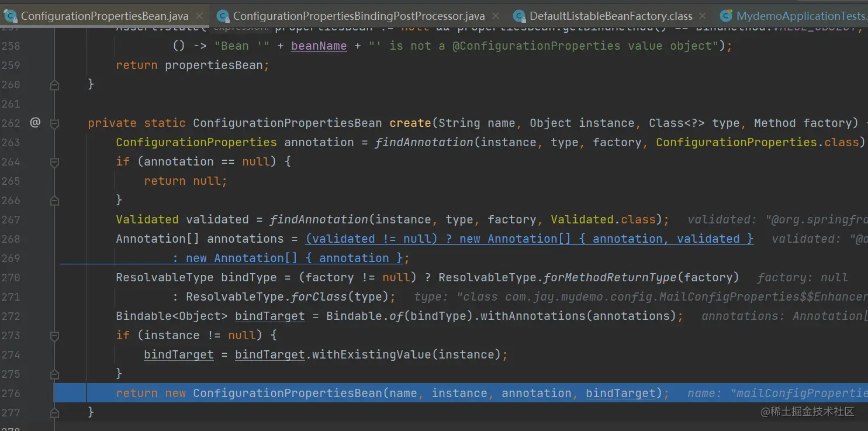The width and height of the screenshot is (868, 431).
Task: Click line number 259 in the gutter
Action: 11,65
